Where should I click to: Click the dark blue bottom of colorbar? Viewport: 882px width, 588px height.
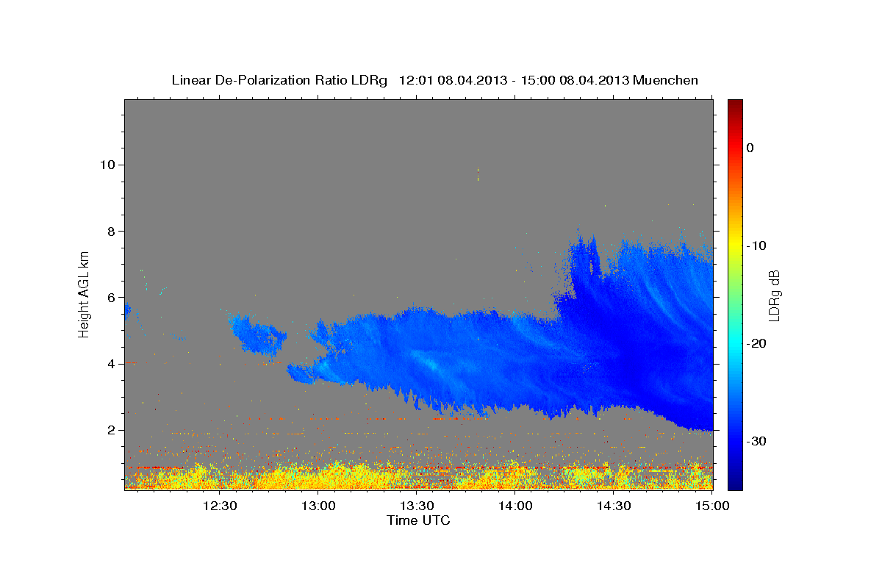(735, 481)
